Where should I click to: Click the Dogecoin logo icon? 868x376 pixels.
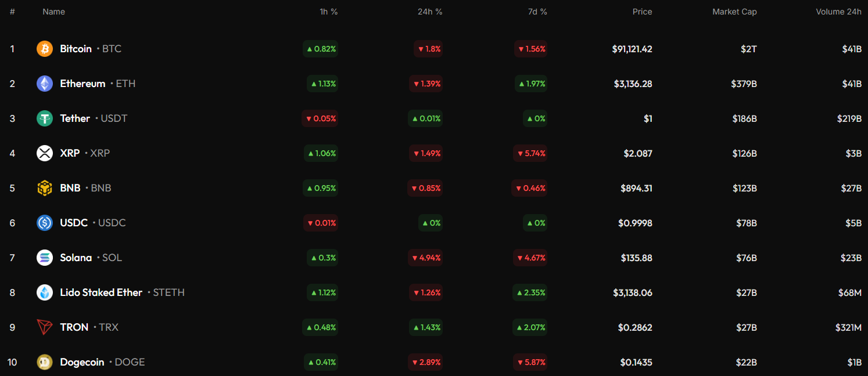tap(45, 362)
